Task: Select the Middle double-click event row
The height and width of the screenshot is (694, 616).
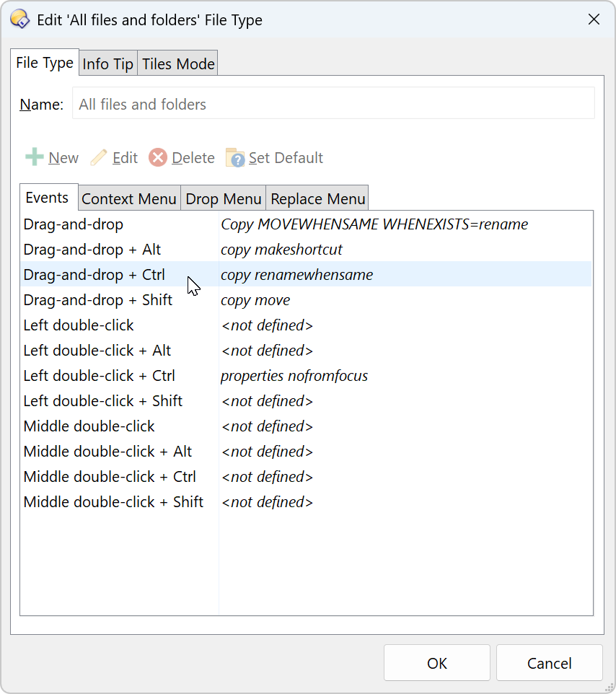Action: 89,426
